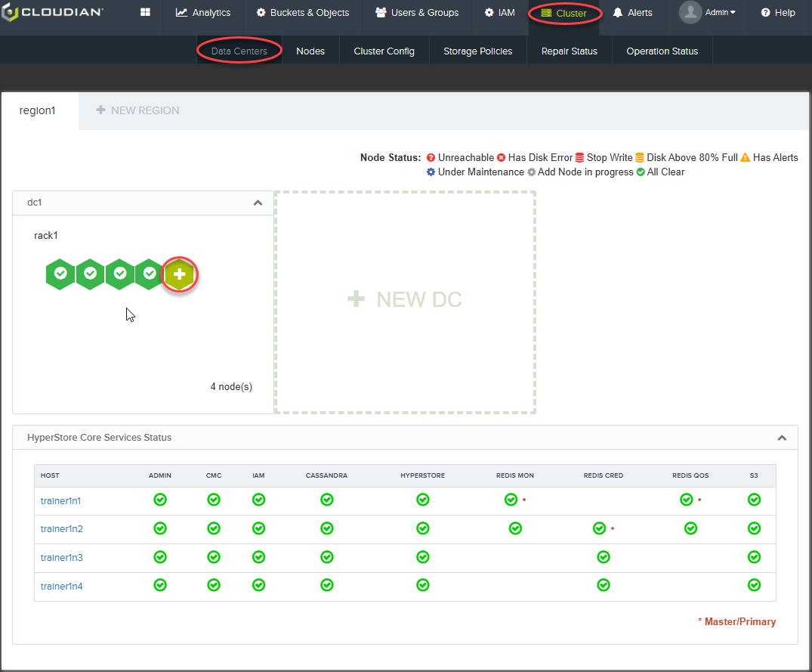The width and height of the screenshot is (812, 672).
Task: Click trainer1n2 REDIS MON status checkmark
Action: point(515,528)
